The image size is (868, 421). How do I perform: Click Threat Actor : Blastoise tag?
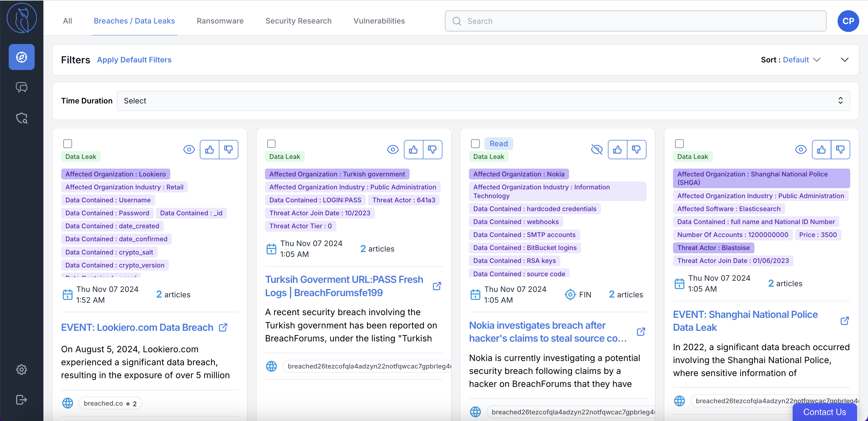click(x=713, y=248)
